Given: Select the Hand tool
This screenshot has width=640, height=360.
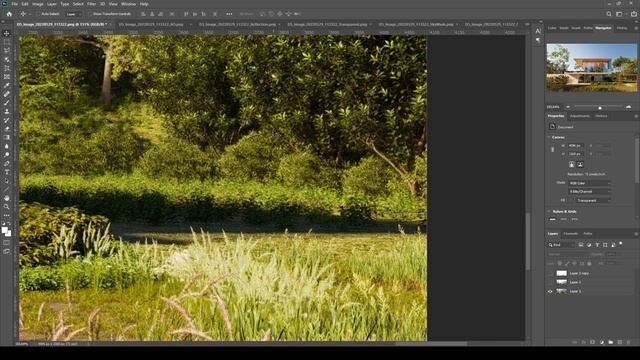Looking at the screenshot, I should pyautogui.click(x=7, y=198).
